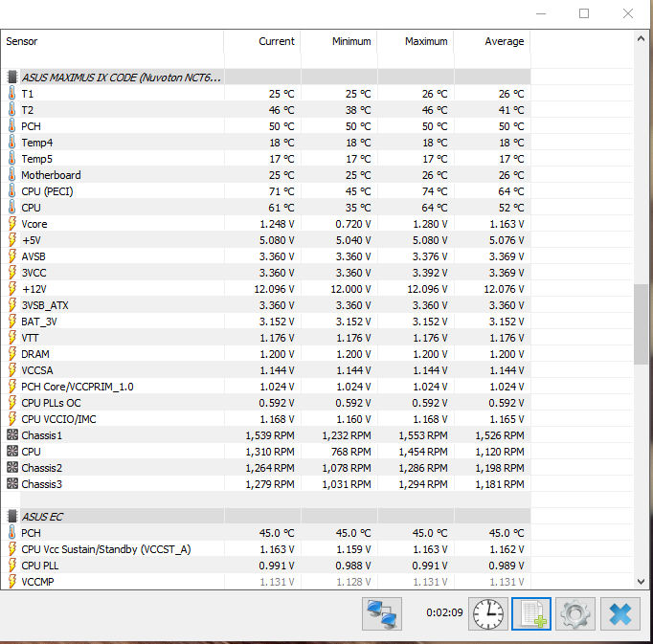653x644 pixels.
Task: Click lightning icon of DRAM row
Action: coord(12,353)
